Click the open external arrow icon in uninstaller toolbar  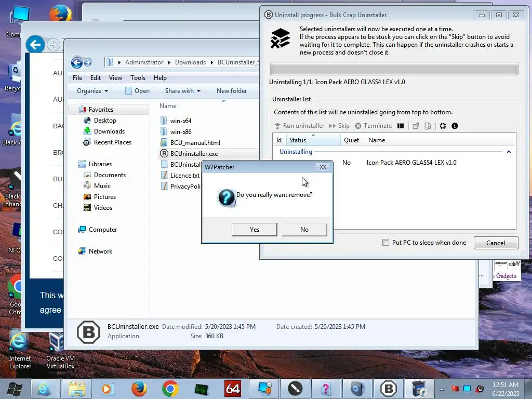click(x=416, y=126)
